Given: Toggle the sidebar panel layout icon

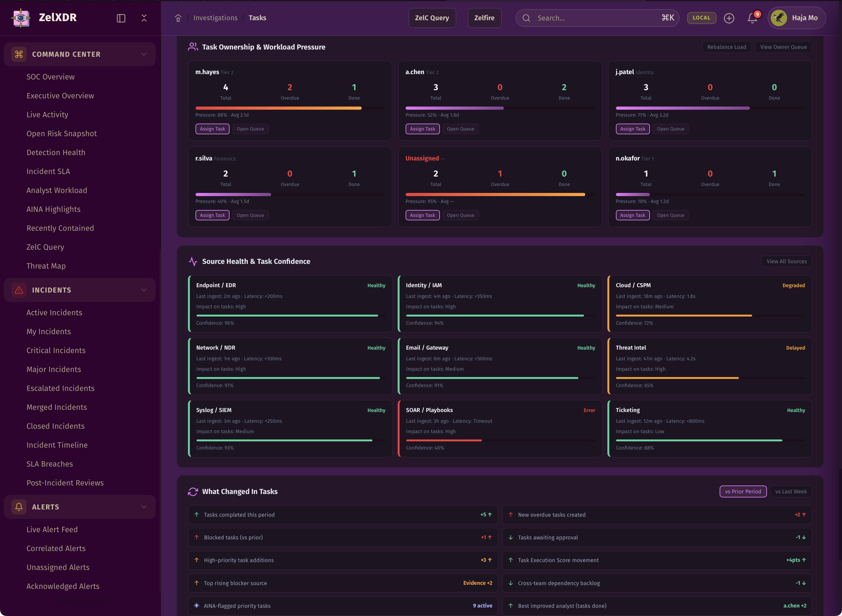Looking at the screenshot, I should tap(121, 18).
